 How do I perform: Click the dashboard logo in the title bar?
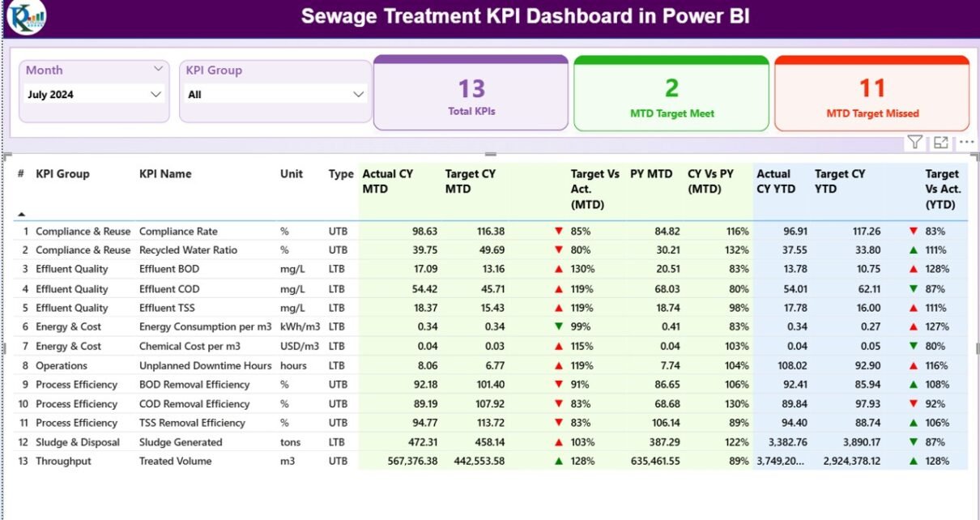26,18
